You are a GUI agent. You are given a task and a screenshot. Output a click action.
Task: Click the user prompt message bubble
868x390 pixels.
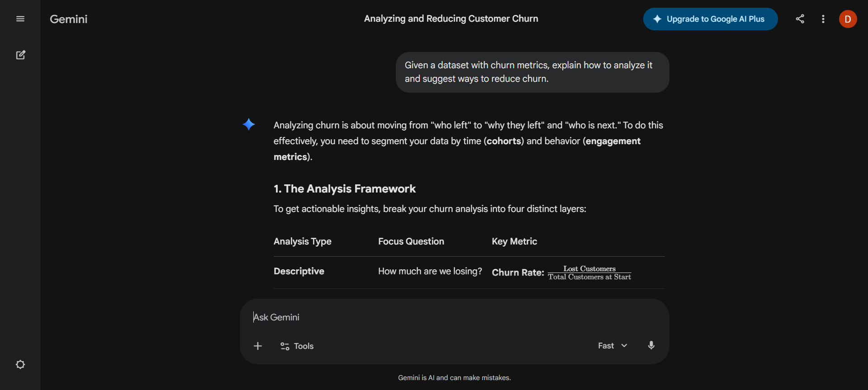532,72
